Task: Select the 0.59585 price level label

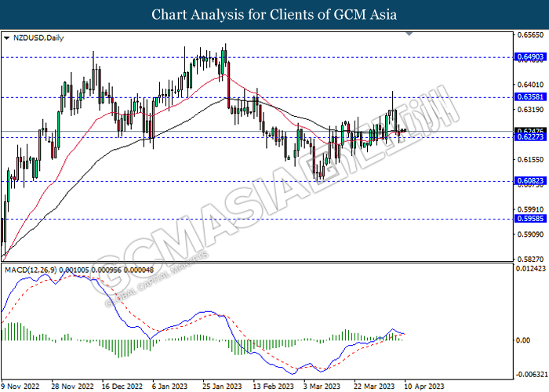Action: [x=530, y=219]
